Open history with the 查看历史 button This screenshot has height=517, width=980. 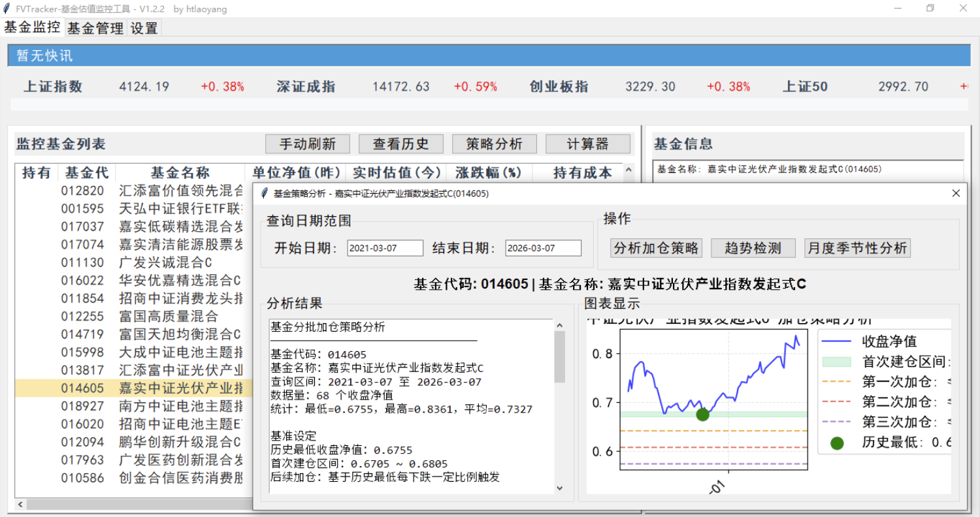[x=400, y=144]
